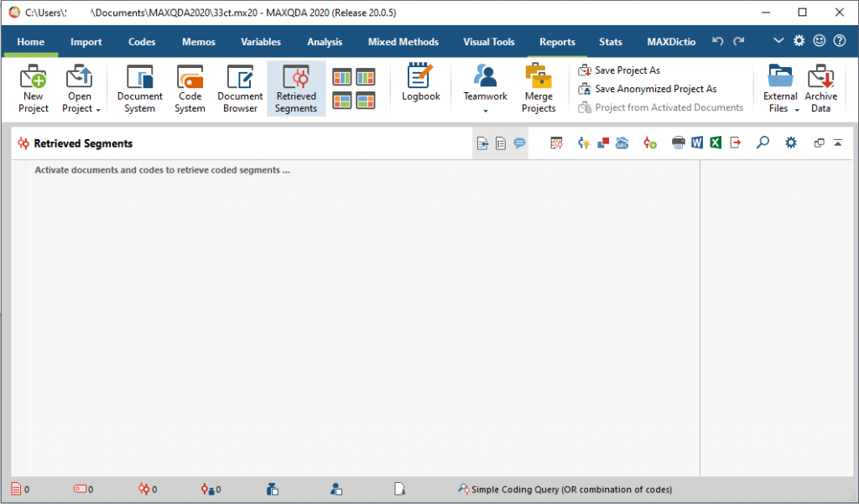Image resolution: width=859 pixels, height=504 pixels.
Task: Click the code-with-green-plus icon
Action: [x=650, y=143]
